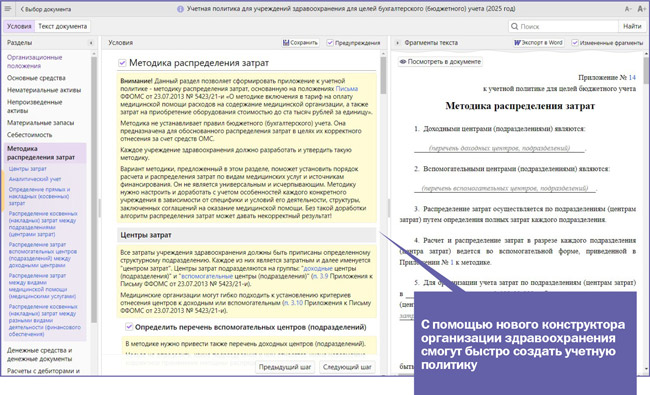Open Основные средства section
The width and height of the screenshot is (650, 395).
pyautogui.click(x=36, y=78)
